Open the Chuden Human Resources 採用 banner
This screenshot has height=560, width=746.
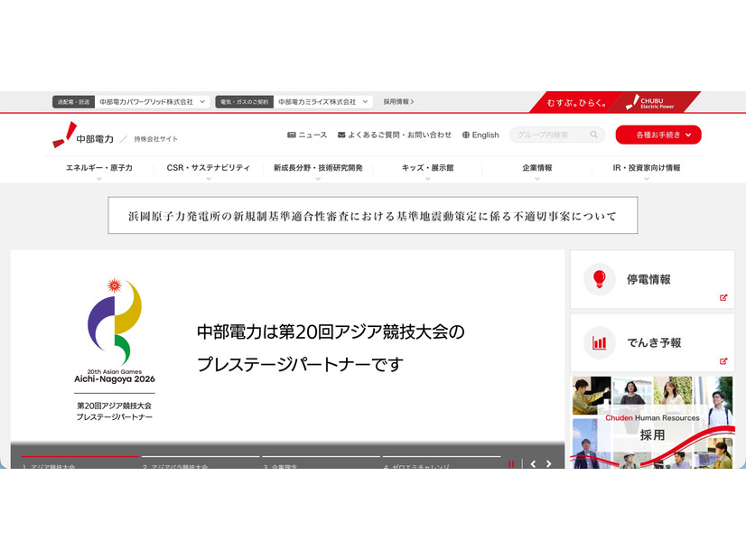[652, 423]
